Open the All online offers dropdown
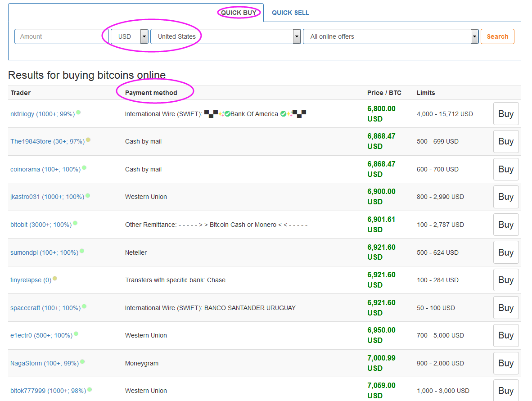Screen dimensions: 532x401 pos(391,36)
